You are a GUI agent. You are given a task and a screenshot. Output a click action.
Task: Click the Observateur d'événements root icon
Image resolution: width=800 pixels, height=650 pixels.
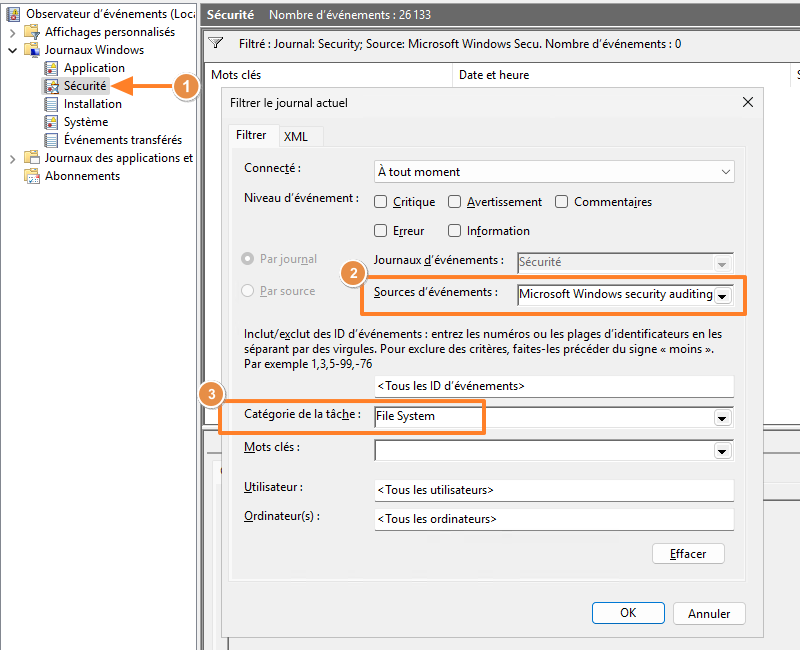13,14
